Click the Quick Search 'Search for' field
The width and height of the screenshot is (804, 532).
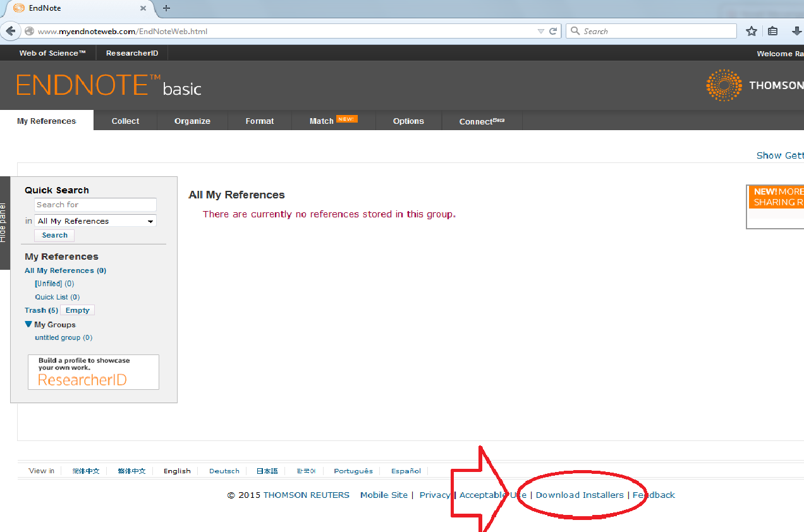point(95,205)
